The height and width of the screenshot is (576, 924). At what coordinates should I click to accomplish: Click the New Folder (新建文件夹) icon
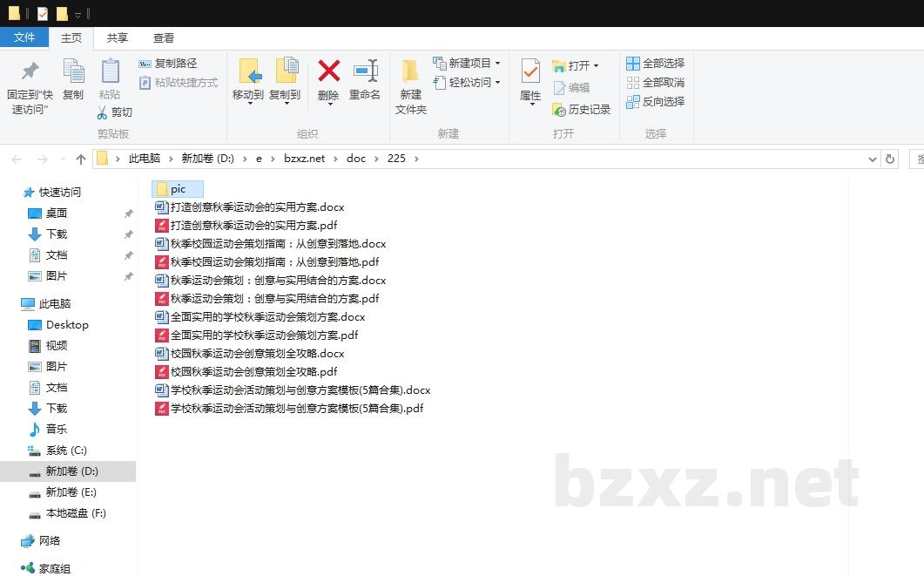click(x=410, y=71)
